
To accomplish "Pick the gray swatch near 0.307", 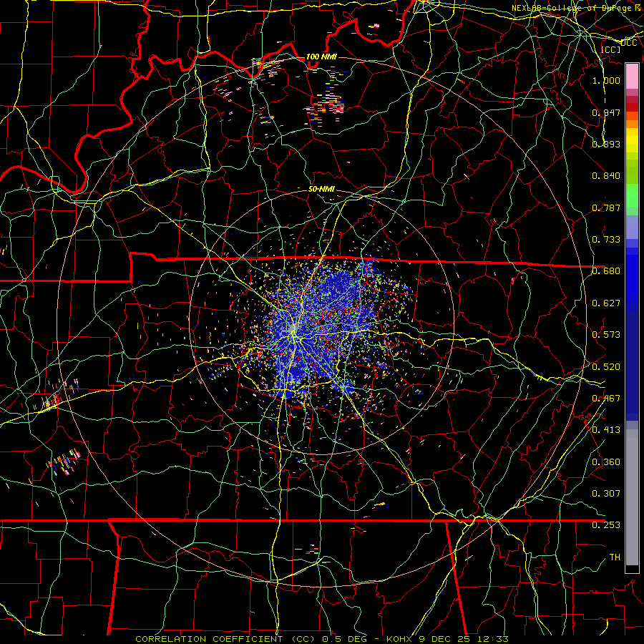I will click(632, 497).
